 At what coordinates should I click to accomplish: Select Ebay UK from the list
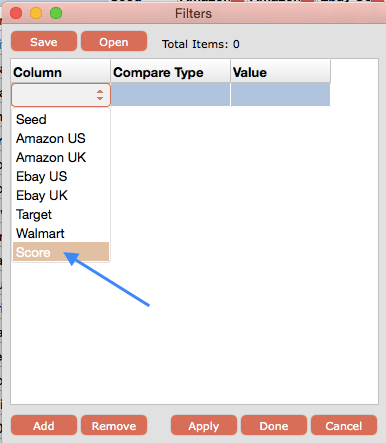(x=61, y=195)
